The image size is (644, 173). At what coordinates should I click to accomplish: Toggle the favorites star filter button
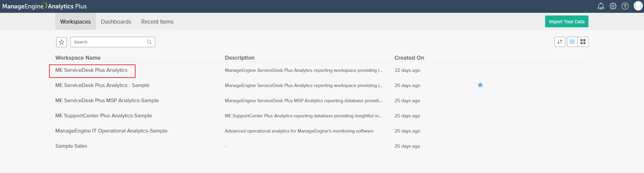62,42
